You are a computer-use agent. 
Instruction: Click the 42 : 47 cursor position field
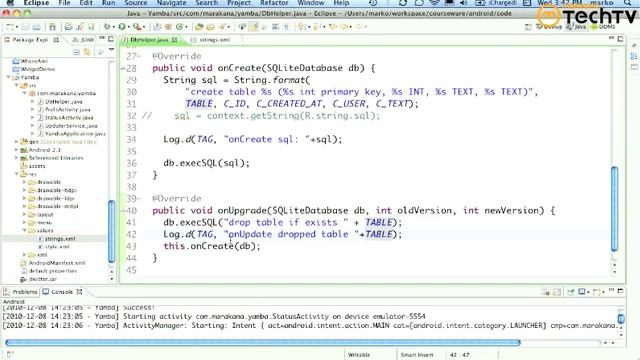[460, 355]
